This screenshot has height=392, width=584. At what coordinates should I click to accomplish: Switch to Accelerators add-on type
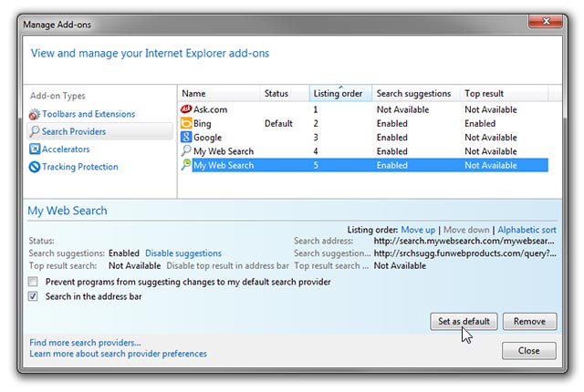(x=66, y=150)
